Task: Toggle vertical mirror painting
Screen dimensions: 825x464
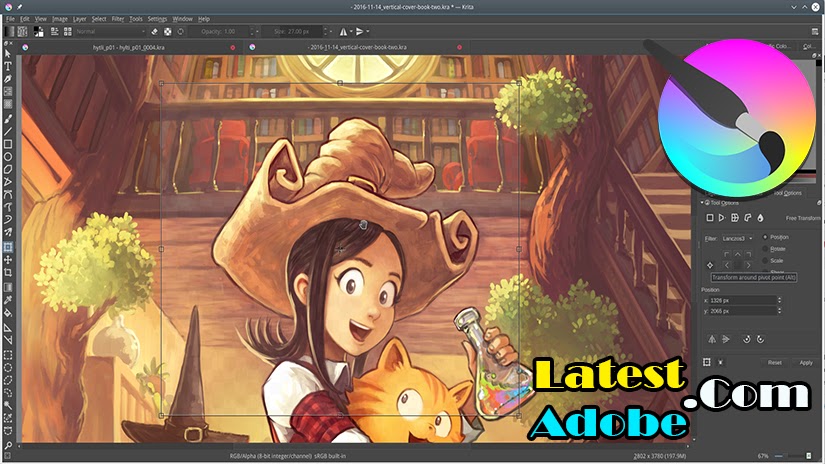Action: point(360,32)
